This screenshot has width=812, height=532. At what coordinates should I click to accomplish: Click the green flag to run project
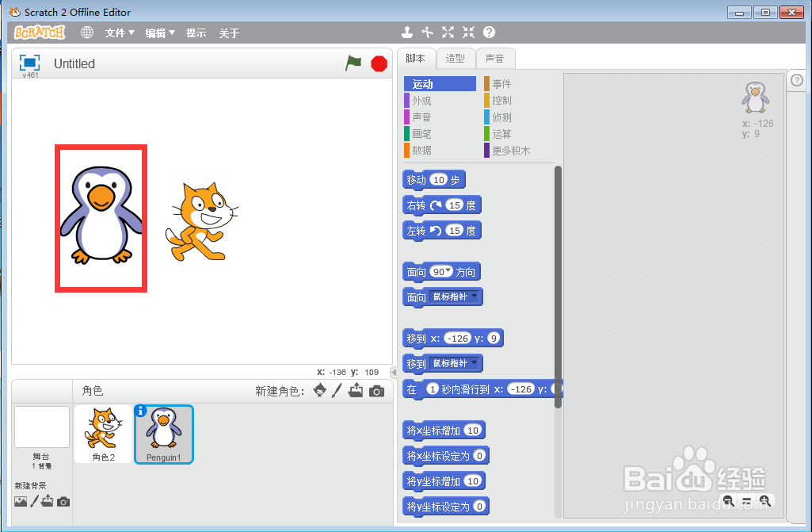353,63
